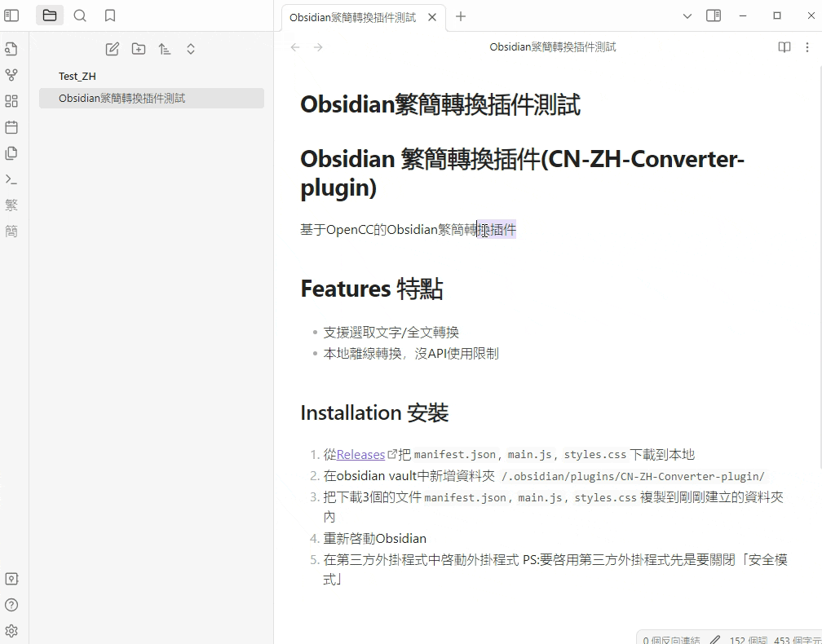822x644 pixels.
Task: Add a new tab with plus
Action: pyautogui.click(x=460, y=17)
